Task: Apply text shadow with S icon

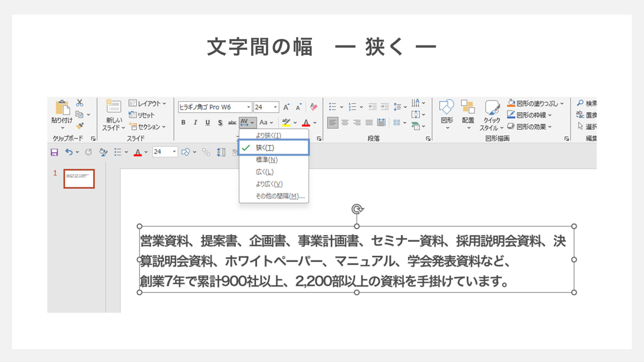Action: tap(220, 123)
